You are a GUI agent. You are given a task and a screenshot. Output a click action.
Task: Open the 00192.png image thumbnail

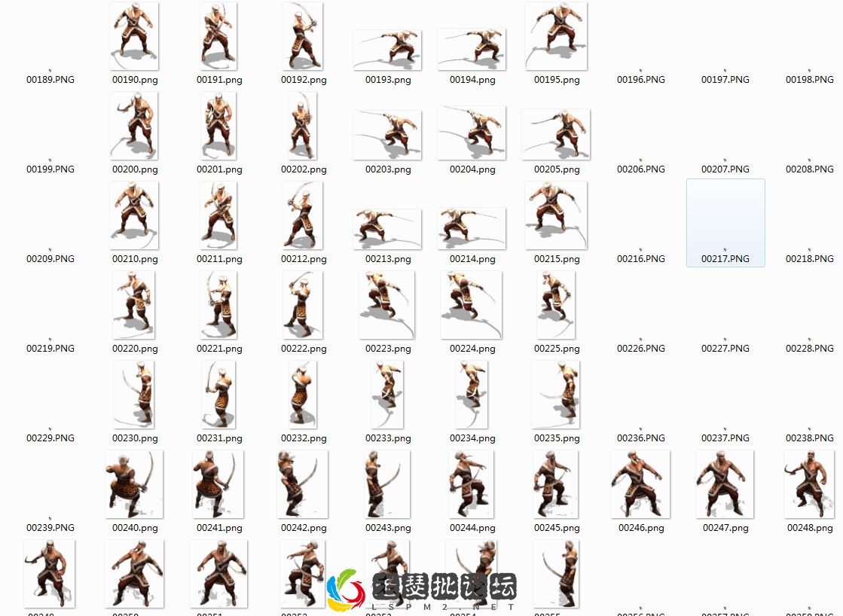point(302,36)
